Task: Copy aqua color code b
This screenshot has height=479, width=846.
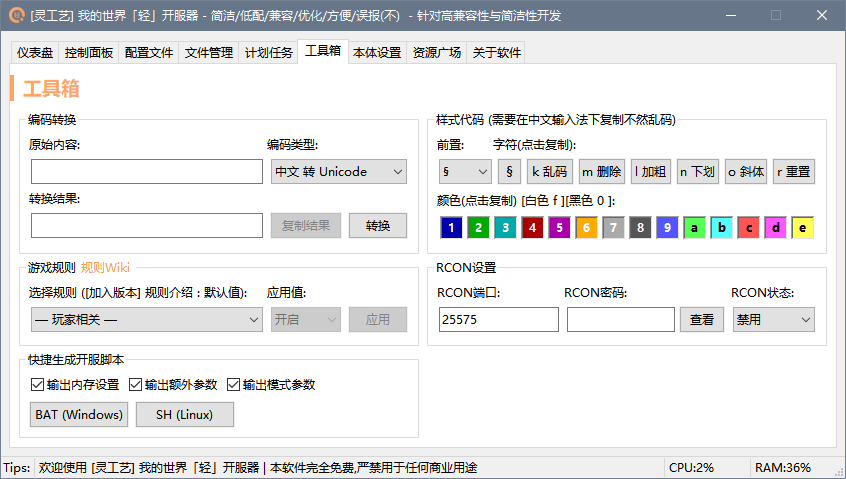Action: (721, 228)
